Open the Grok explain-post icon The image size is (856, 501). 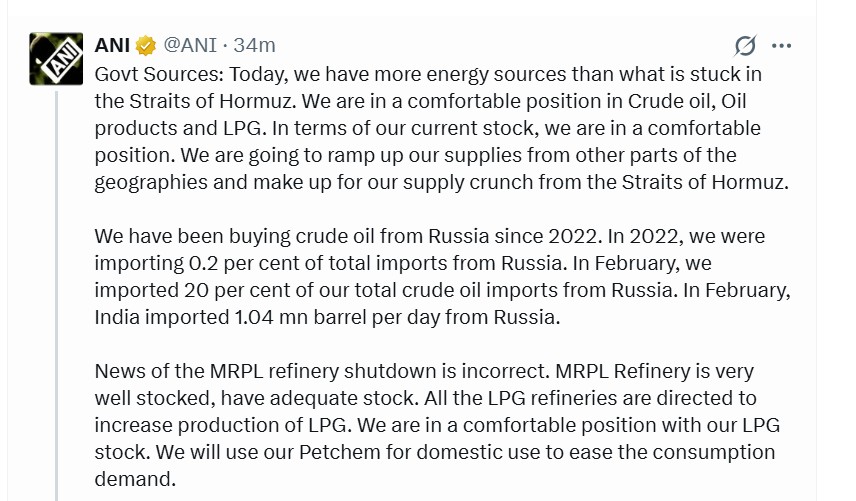point(745,46)
